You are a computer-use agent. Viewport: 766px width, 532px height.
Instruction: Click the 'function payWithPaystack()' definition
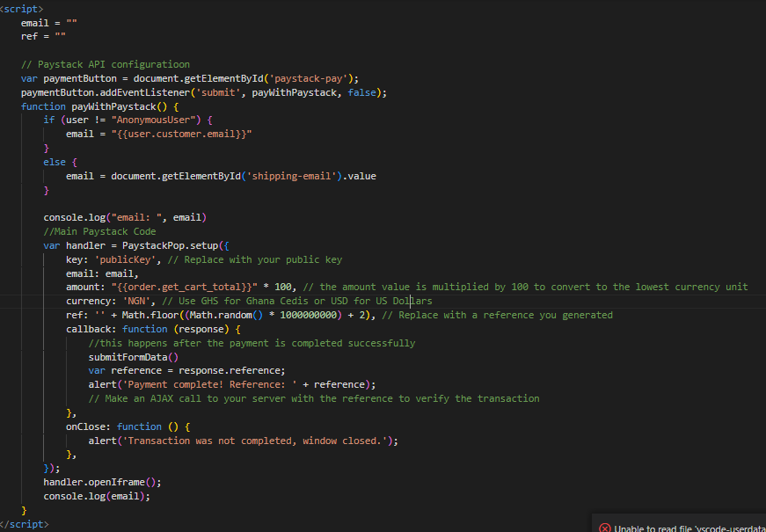coord(99,106)
